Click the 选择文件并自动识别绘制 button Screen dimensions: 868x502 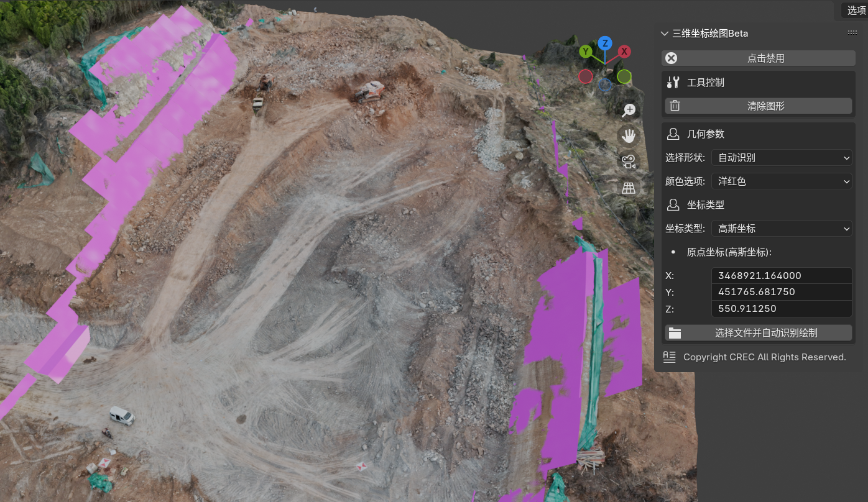point(758,333)
